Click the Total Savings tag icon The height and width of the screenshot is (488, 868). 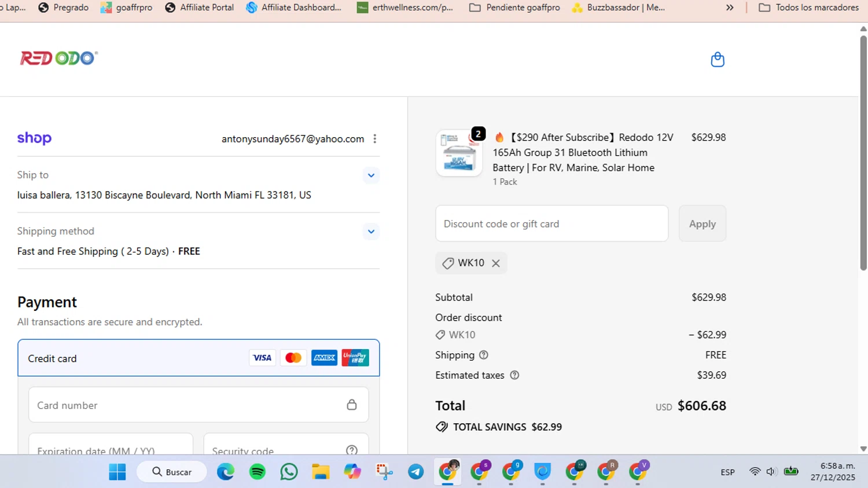click(442, 427)
